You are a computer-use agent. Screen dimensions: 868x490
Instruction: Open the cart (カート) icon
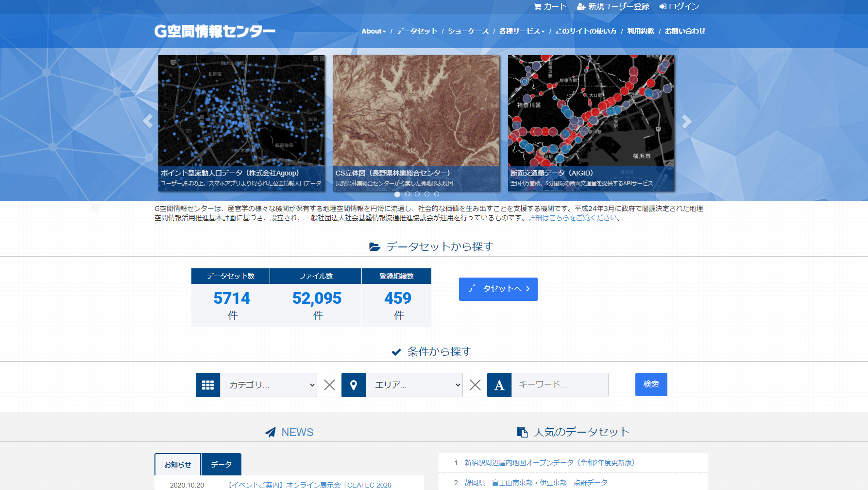click(x=537, y=7)
